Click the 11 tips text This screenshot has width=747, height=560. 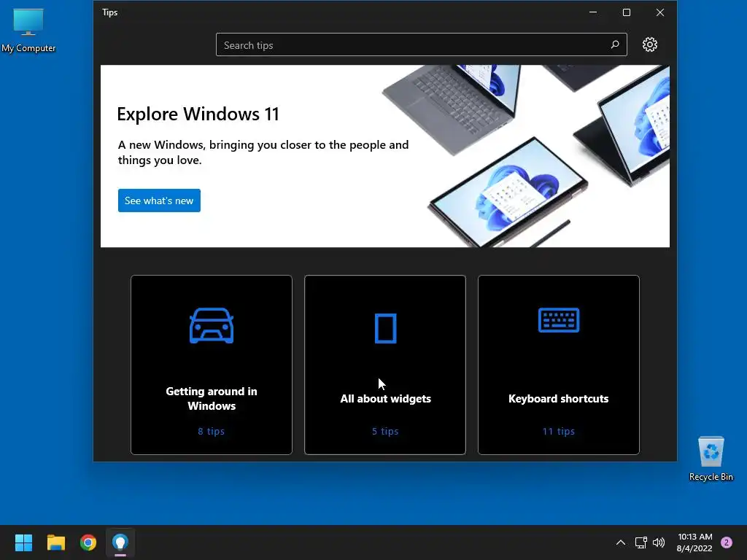pyautogui.click(x=558, y=431)
